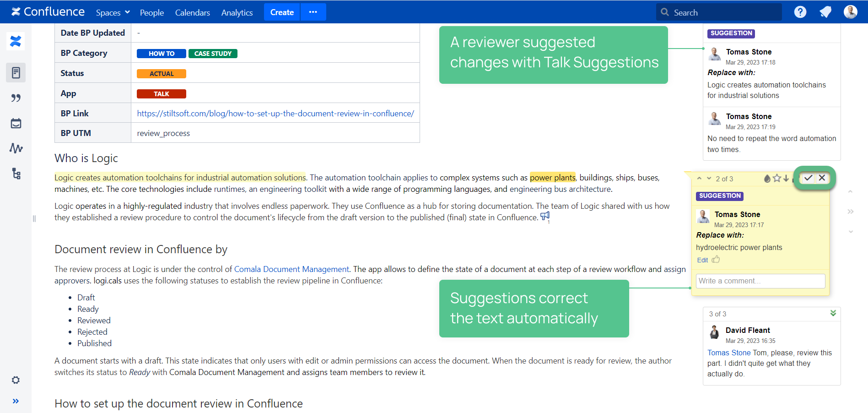Click the HOW TO status label
Image resolution: width=868 pixels, height=413 pixels.
pyautogui.click(x=162, y=54)
